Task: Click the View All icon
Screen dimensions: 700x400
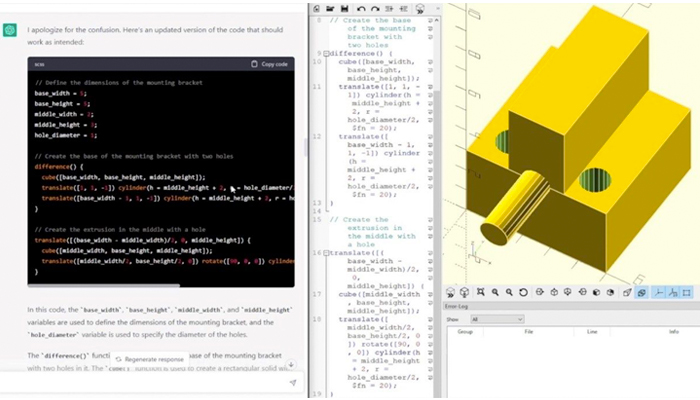Action: tap(480, 292)
